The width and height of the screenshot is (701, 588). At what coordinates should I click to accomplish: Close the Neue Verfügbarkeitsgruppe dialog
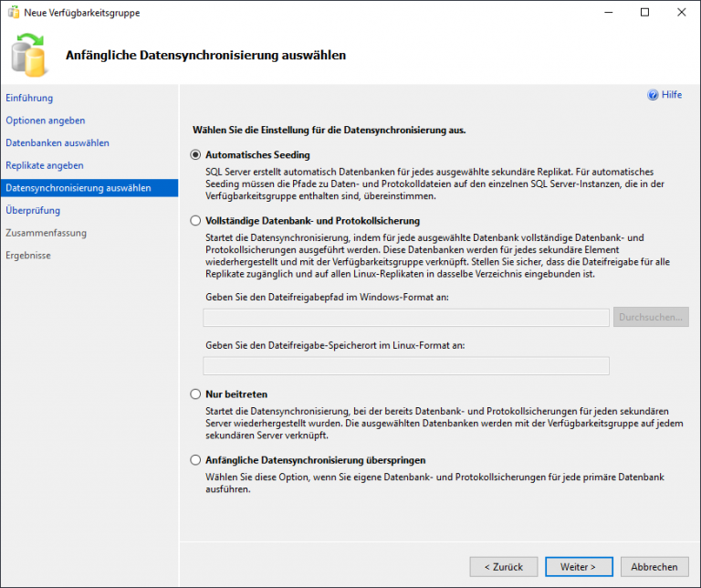click(681, 13)
